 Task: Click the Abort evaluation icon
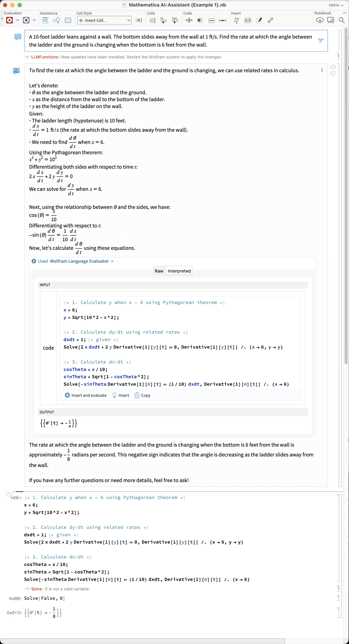[26, 20]
